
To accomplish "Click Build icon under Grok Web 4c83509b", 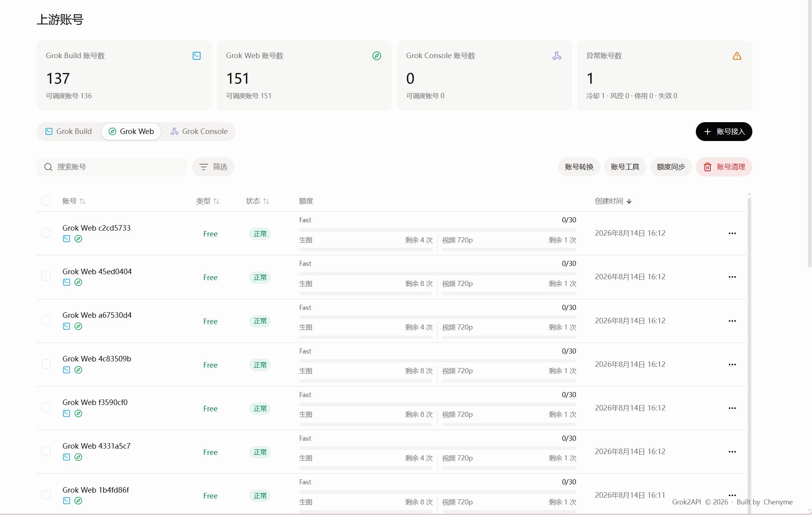I will 67,370.
